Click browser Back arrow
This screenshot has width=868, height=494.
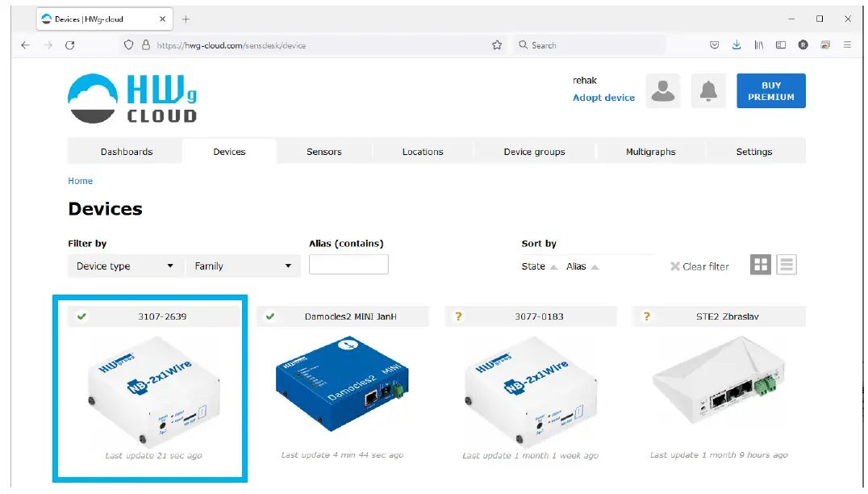click(x=26, y=45)
